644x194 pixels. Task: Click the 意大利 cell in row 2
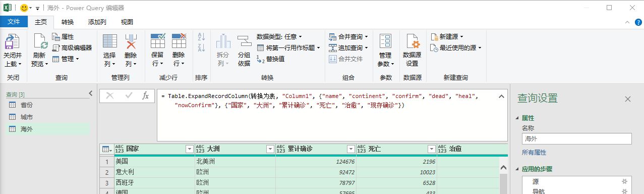(x=154, y=172)
